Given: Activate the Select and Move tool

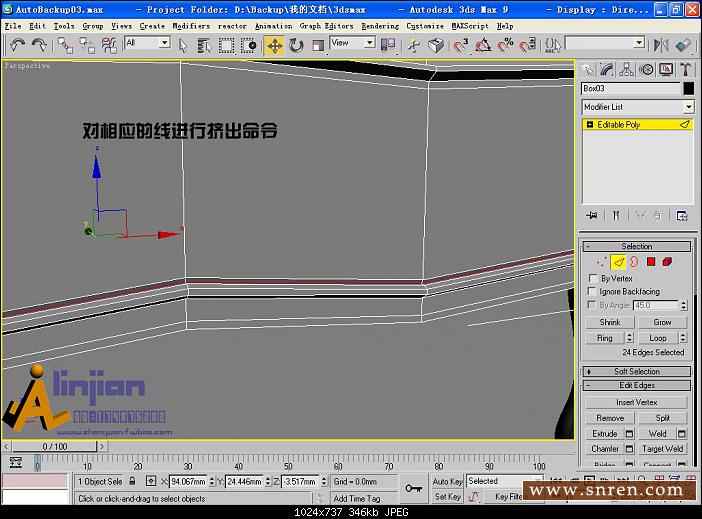Looking at the screenshot, I should coord(274,45).
